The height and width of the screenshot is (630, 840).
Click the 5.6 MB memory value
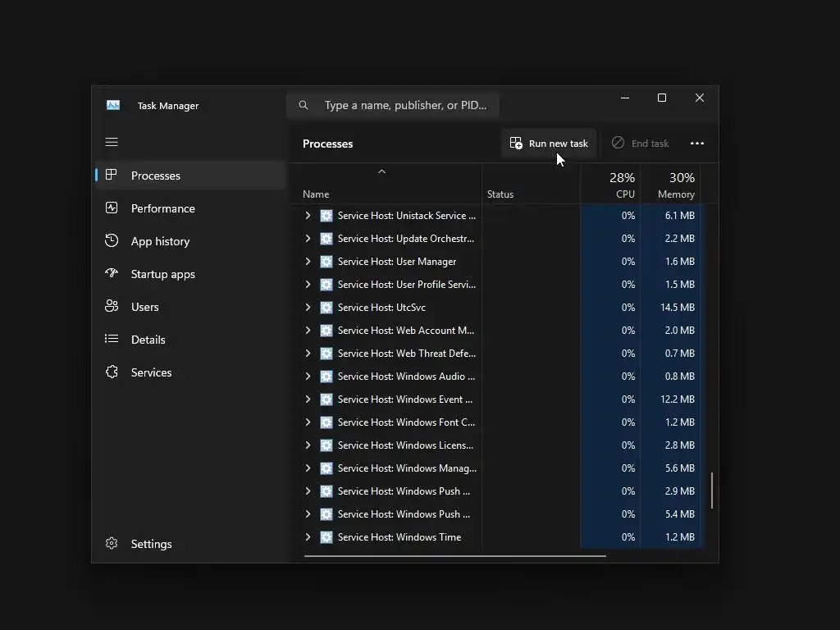(679, 468)
